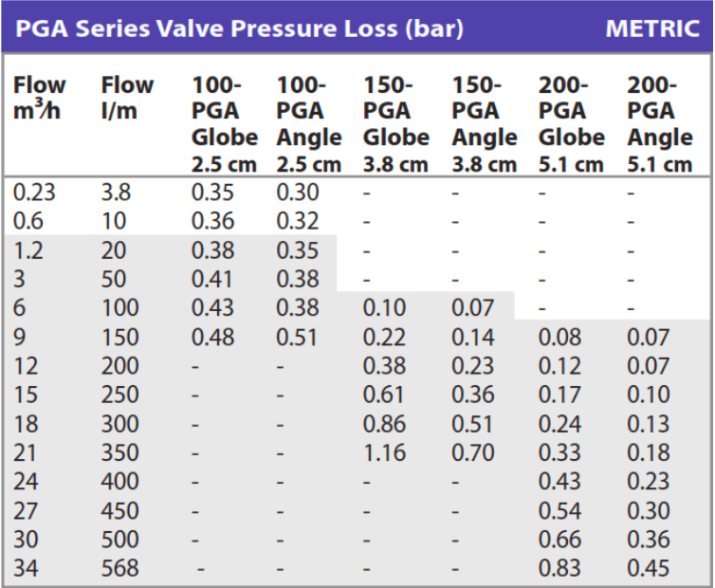715x588 pixels.
Task: Select the 1.16 pressure loss value
Action: coord(384,452)
